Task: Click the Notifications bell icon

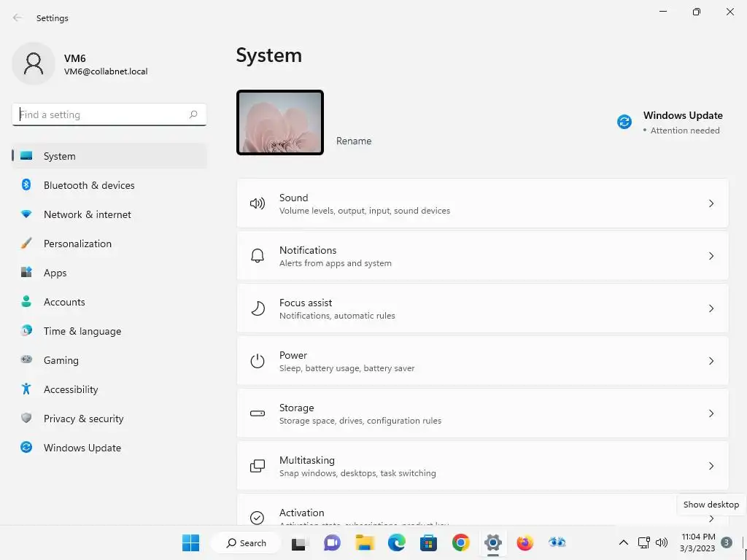Action: pos(258,256)
